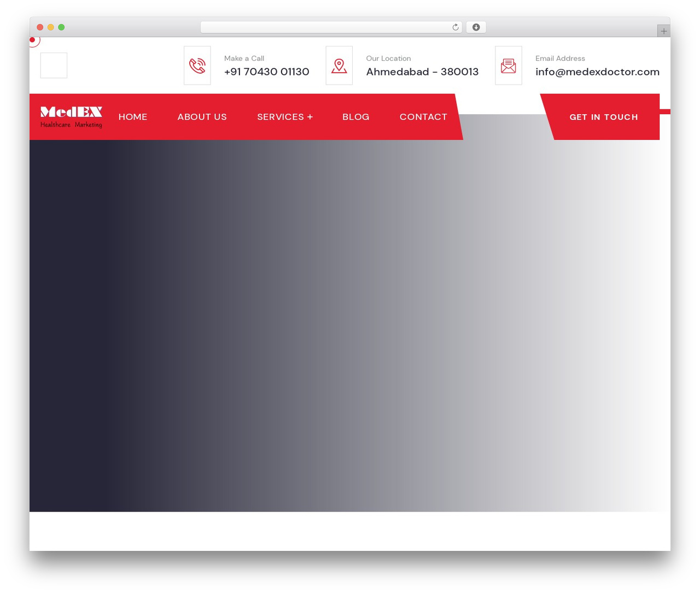700x593 pixels.
Task: Open the Home menu item
Action: 133,117
